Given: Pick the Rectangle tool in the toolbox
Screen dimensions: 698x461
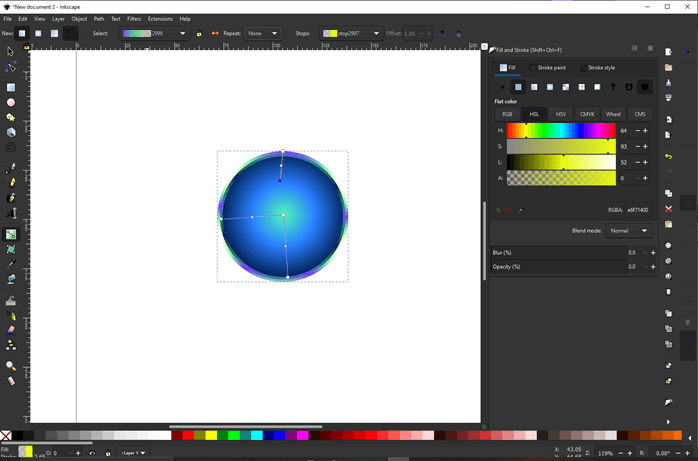Looking at the screenshot, I should point(11,88).
